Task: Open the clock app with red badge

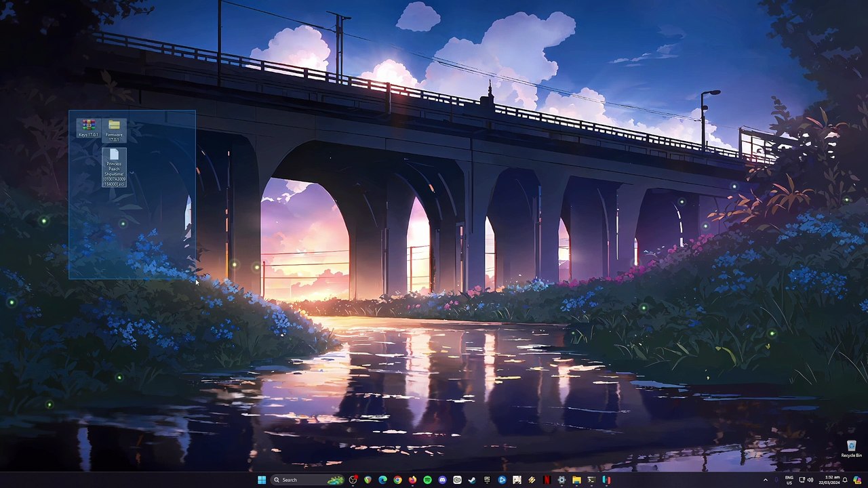Action: point(353,480)
